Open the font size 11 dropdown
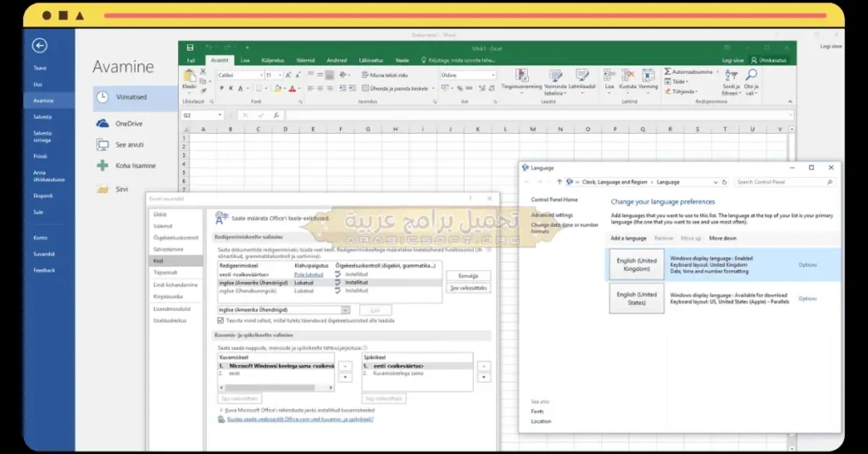The image size is (868, 454). (x=280, y=75)
